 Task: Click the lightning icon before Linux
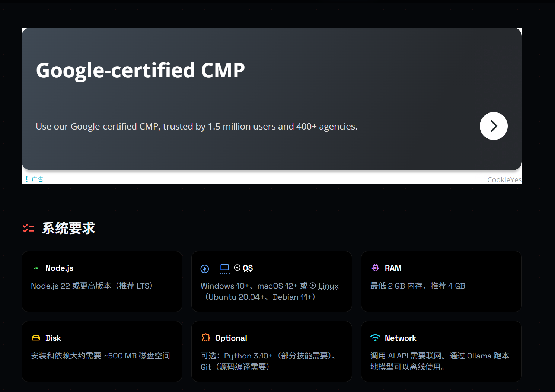click(x=313, y=286)
